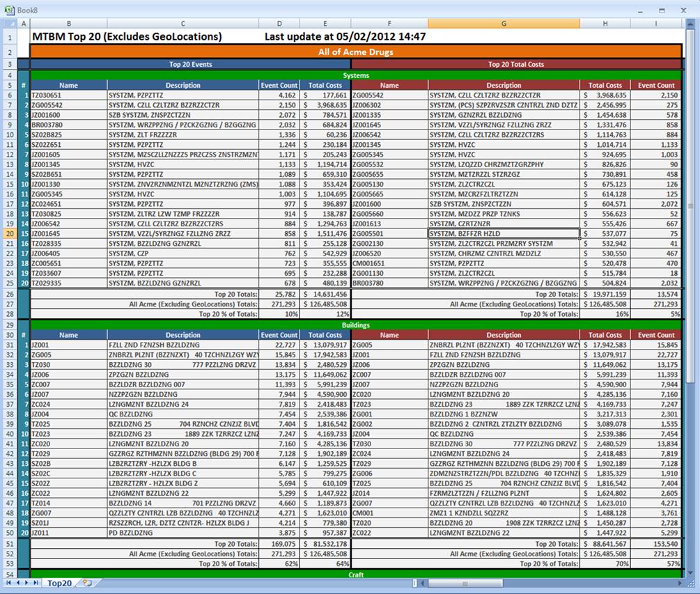Click the Buildings total 81,532,178

tap(325, 544)
